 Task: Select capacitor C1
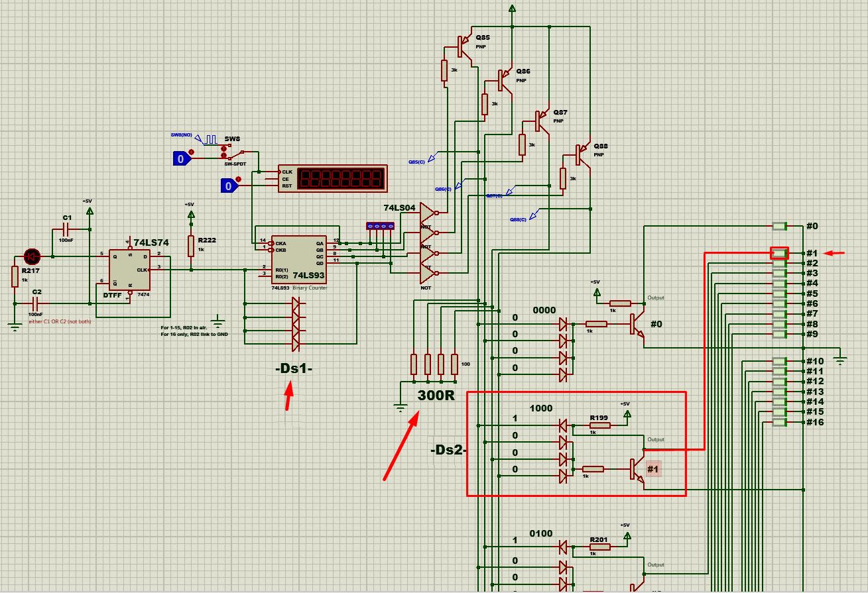click(x=67, y=229)
